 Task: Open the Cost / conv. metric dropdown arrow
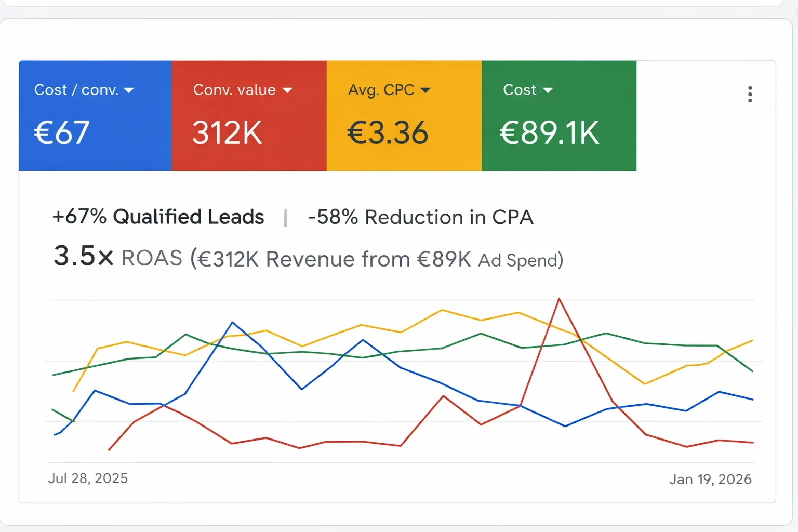point(130,89)
